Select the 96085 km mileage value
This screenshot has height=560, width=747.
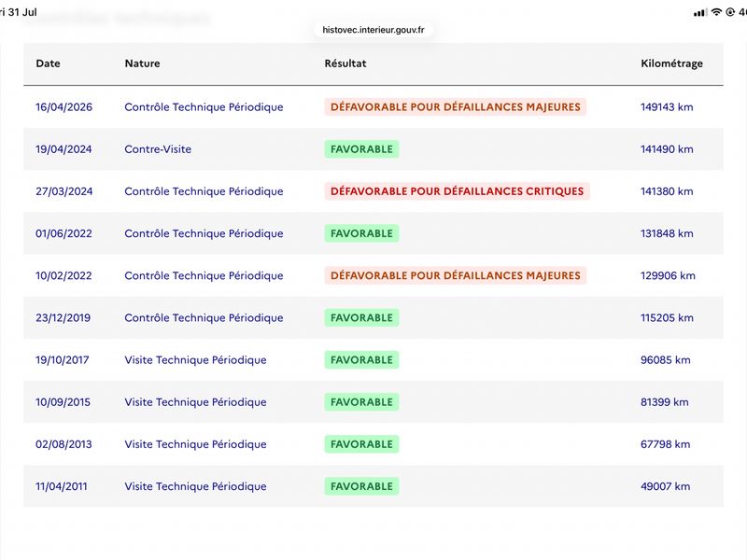[665, 360]
